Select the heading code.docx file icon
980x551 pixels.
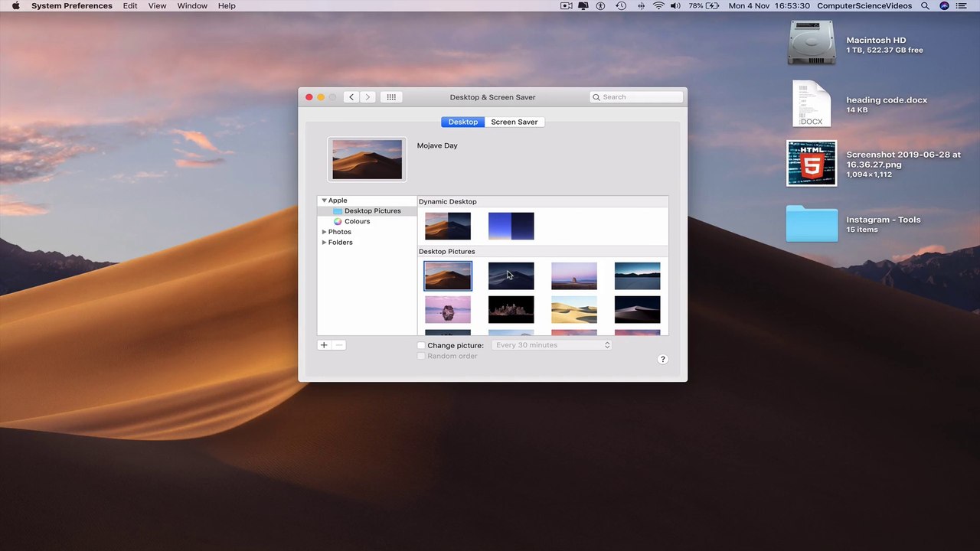[x=812, y=103]
